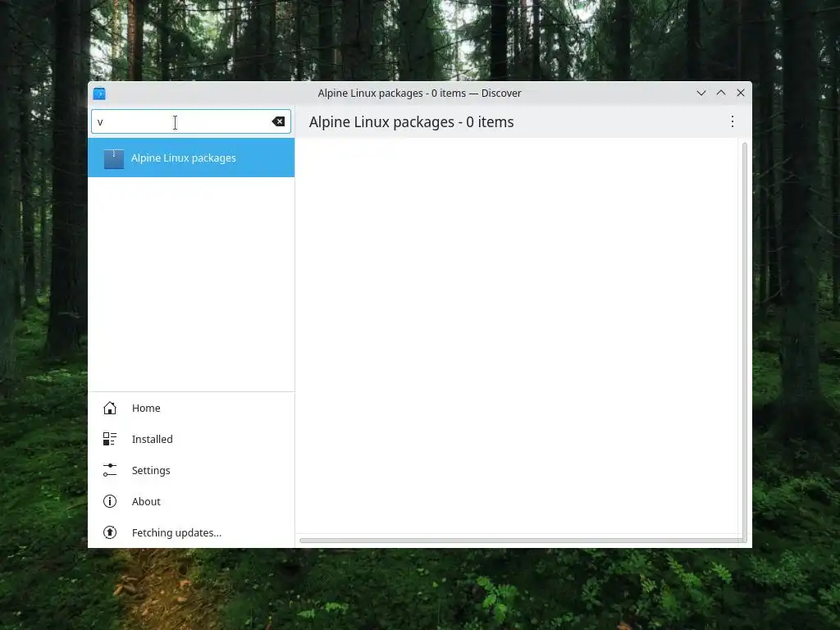Screen dimensions: 840x630
Task: Minimize the Discover window
Action: pyautogui.click(x=701, y=94)
